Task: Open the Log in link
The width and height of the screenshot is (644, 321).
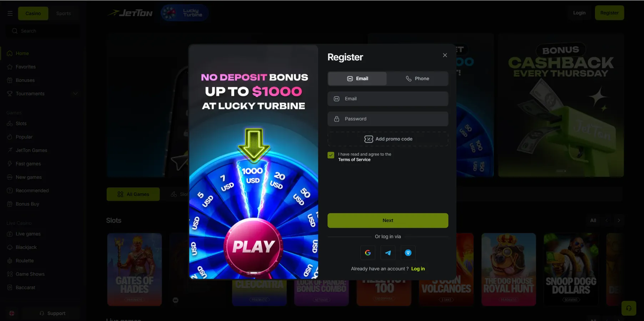Action: coord(418,269)
